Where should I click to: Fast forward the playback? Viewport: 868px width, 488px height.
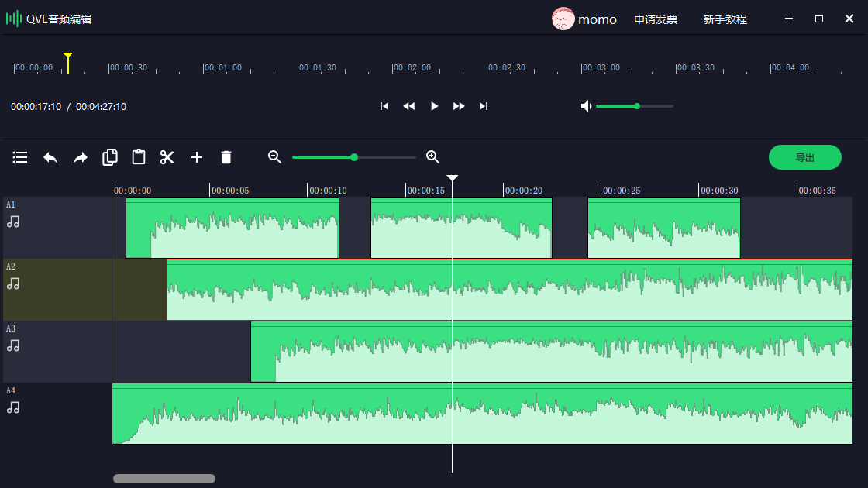tap(459, 106)
